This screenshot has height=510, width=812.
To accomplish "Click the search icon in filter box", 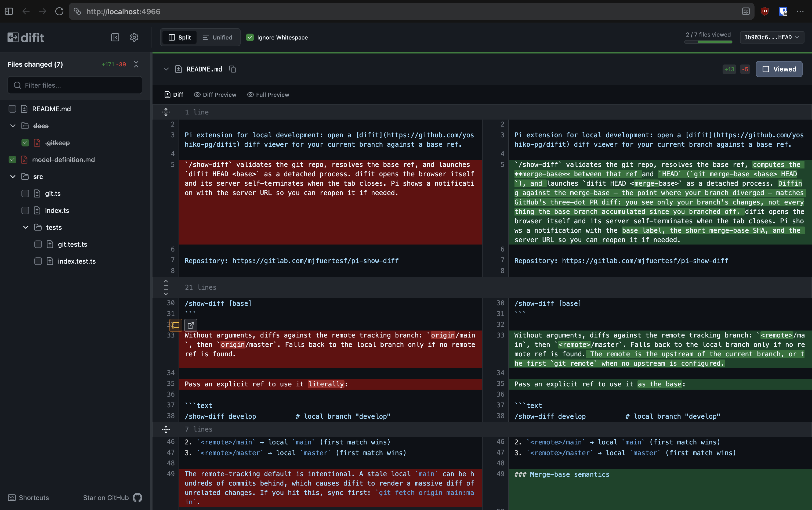I will point(17,85).
